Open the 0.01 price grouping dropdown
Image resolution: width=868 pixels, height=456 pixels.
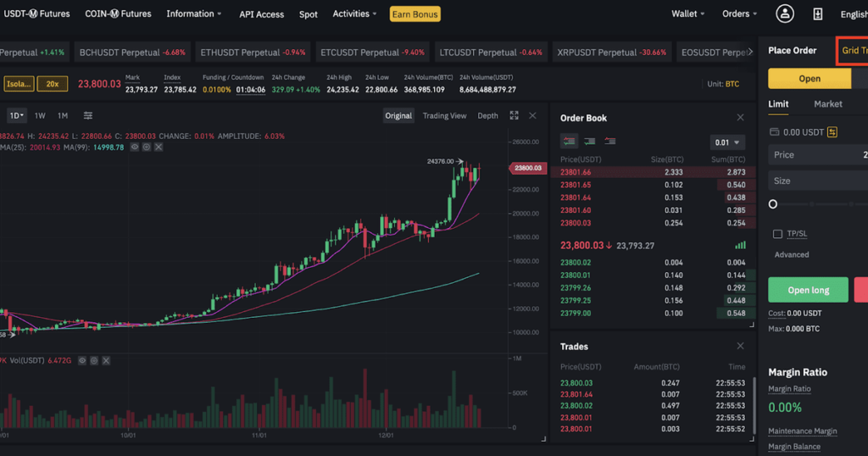tap(726, 142)
